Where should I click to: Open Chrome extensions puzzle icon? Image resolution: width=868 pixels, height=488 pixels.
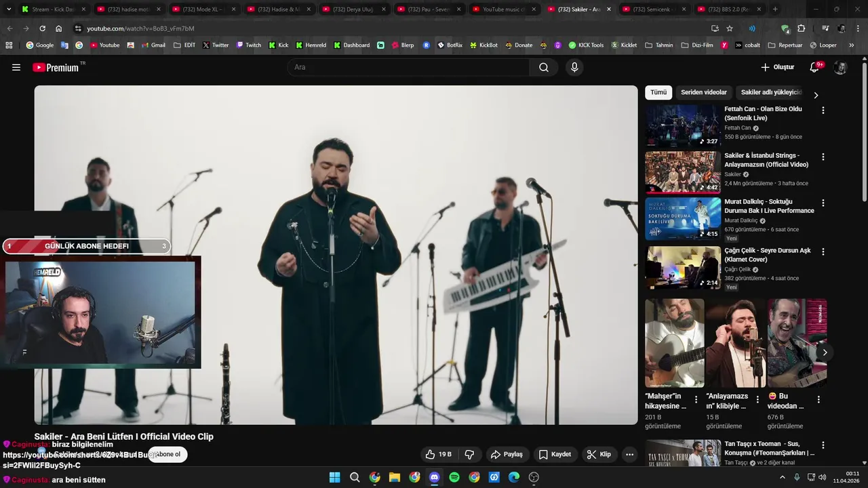pyautogui.click(x=802, y=28)
